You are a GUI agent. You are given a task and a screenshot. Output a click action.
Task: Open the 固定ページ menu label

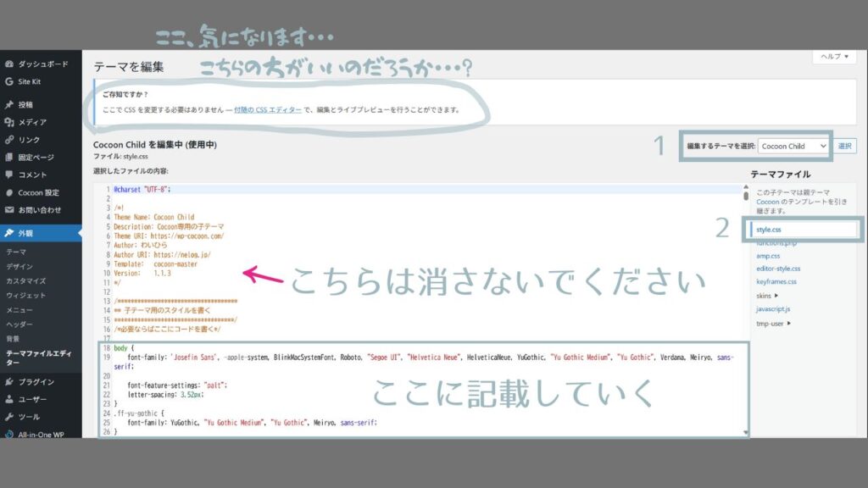click(x=36, y=157)
